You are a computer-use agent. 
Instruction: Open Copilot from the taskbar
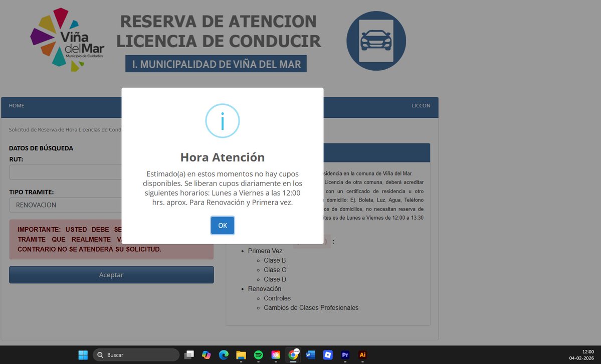[x=206, y=355]
